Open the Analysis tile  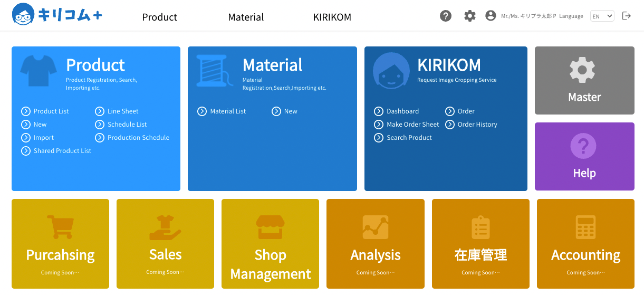click(x=376, y=244)
